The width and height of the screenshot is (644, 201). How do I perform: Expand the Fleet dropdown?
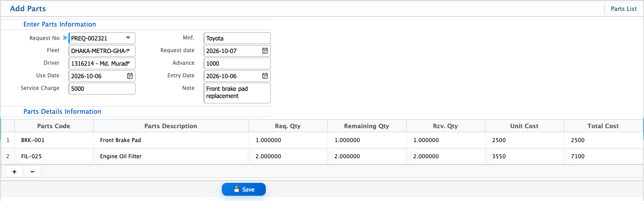click(128, 51)
